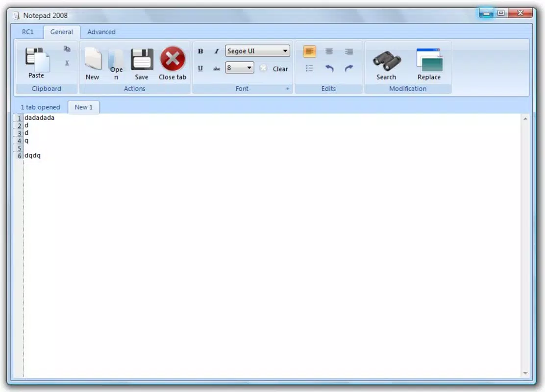Image resolution: width=545 pixels, height=392 pixels.
Task: Open the Segoe UI font dropdown
Action: (258, 51)
